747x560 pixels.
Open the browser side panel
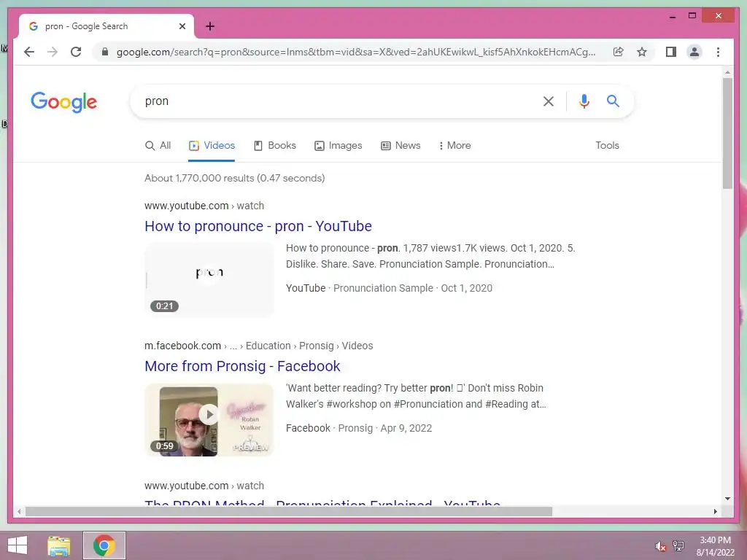(x=671, y=52)
